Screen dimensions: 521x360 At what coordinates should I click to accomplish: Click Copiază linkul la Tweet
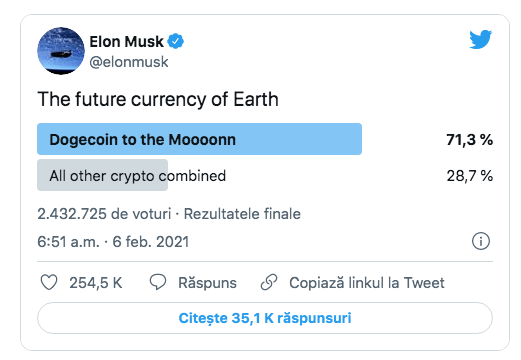click(x=367, y=283)
